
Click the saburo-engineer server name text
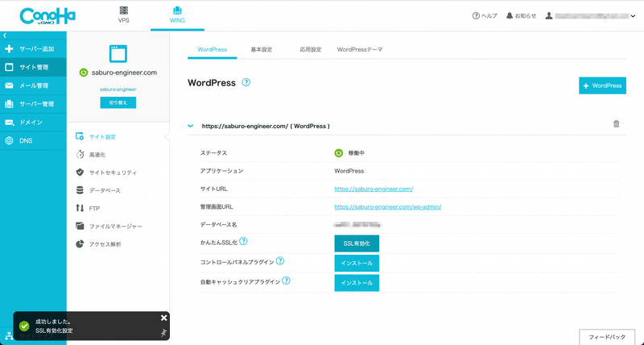[x=118, y=89]
